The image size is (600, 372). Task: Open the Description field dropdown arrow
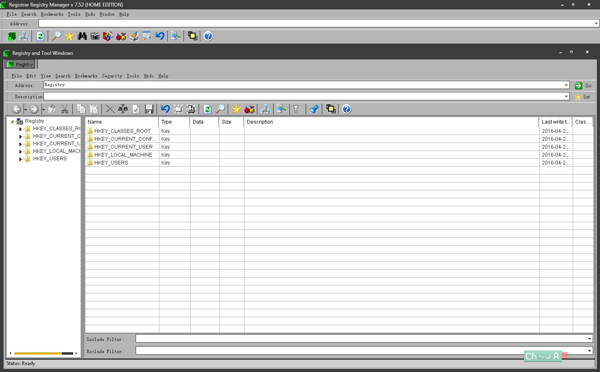(x=566, y=96)
